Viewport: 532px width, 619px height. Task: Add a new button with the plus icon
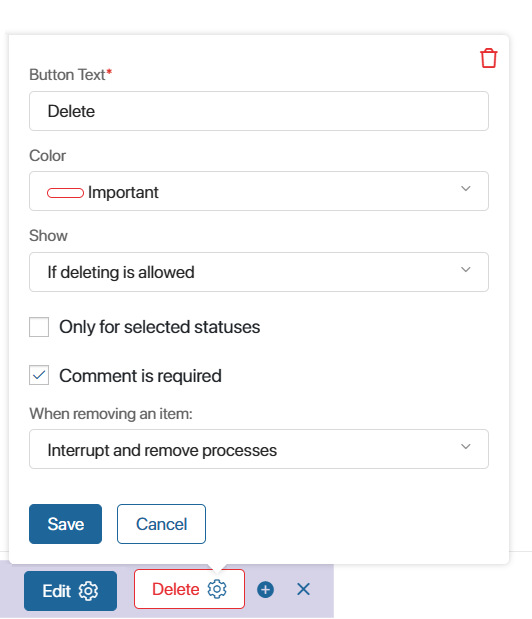click(266, 590)
